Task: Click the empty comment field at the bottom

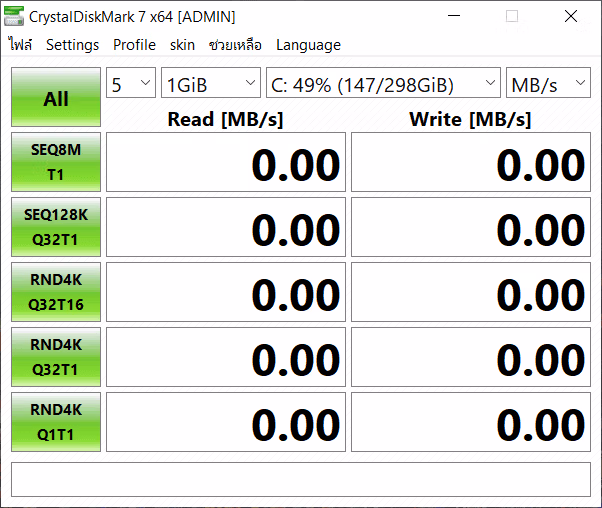Action: tap(301, 479)
